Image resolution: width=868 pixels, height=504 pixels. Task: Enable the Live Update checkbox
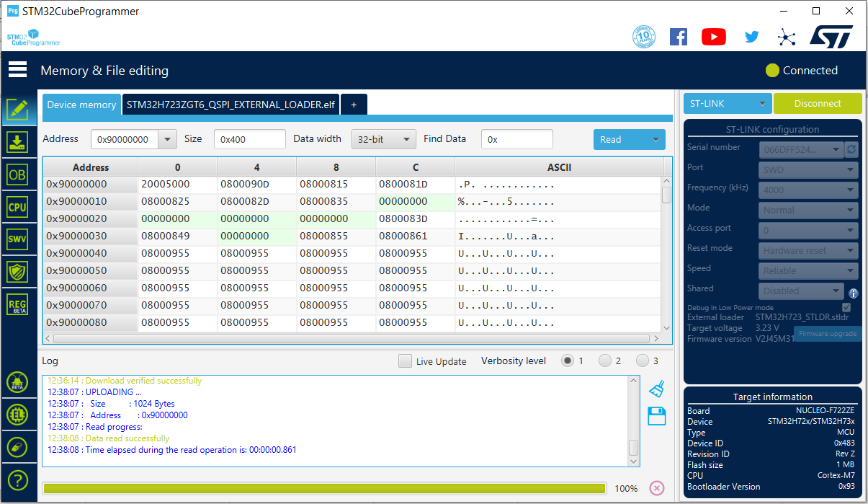coord(405,361)
